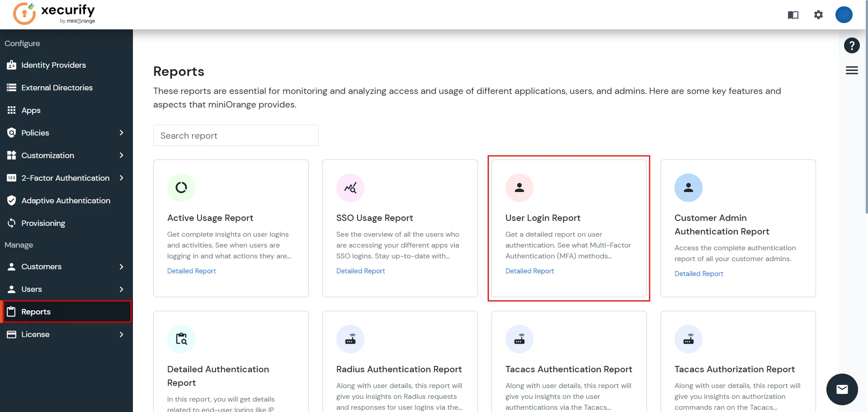
Task: Open the Provisioning section
Action: point(43,223)
